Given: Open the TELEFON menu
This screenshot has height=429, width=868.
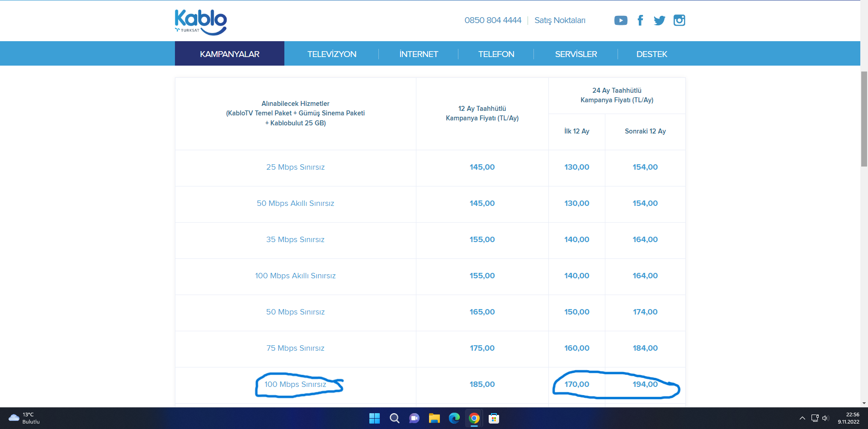Looking at the screenshot, I should 496,54.
